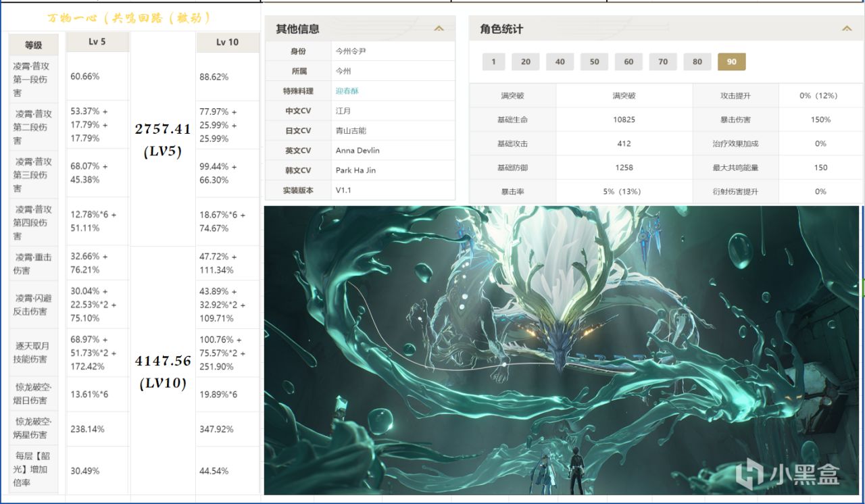This screenshot has height=504, width=865.
Task: Click the 88.62% Lv 10 value
Action: click(x=214, y=77)
